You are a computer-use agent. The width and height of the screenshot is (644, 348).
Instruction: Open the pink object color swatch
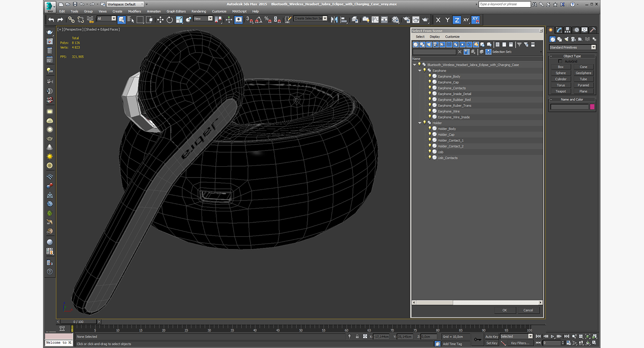592,107
